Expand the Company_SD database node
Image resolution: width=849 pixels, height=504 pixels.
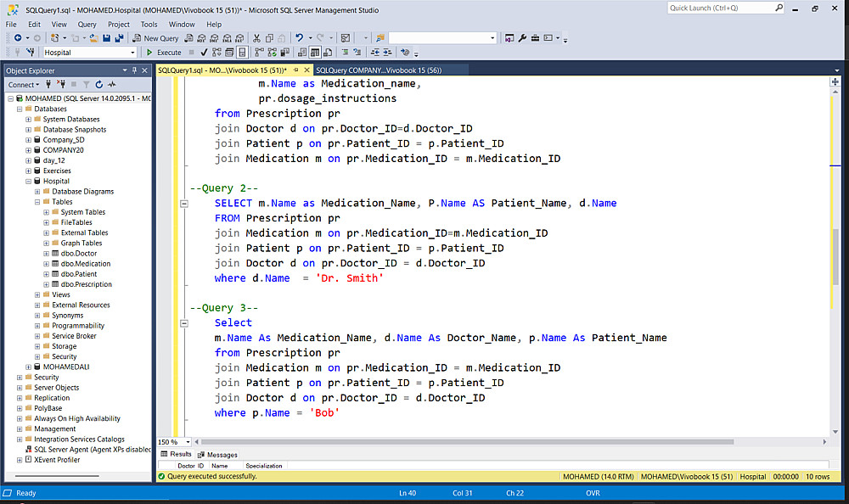[28, 140]
